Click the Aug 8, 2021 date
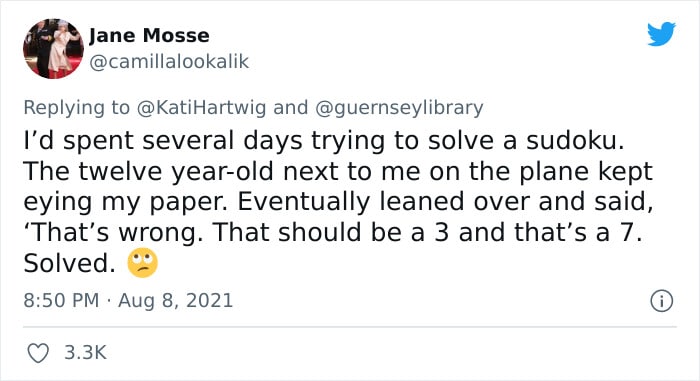Viewport: 700px width, 381px height. [175, 300]
